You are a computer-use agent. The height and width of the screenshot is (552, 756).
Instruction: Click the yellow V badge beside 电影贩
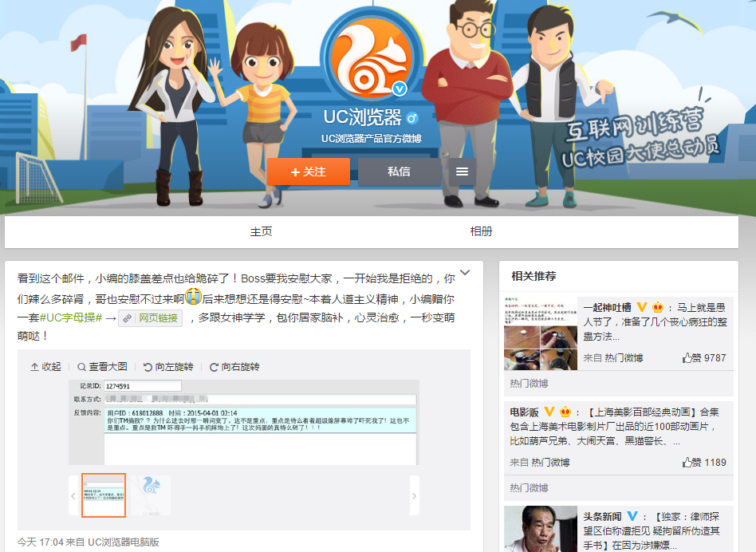pos(549,412)
